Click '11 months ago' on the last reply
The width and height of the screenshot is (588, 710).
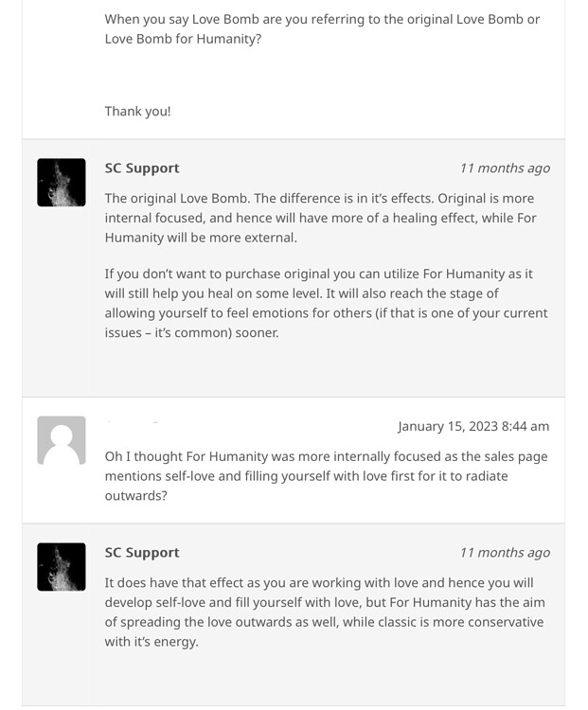[505, 553]
